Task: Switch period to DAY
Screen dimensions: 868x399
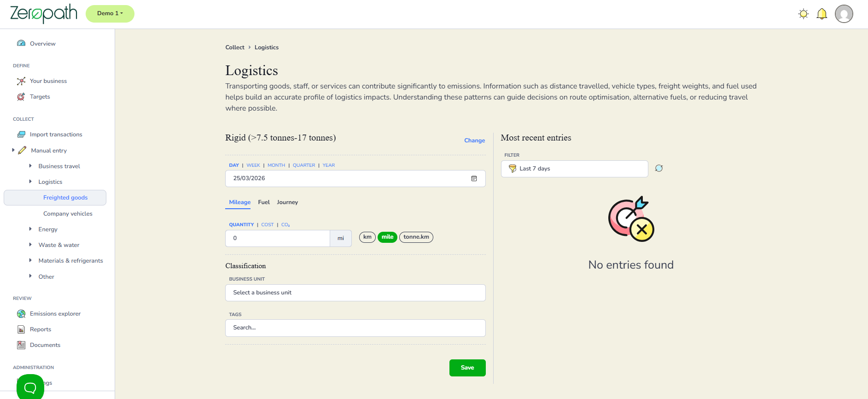Action: pos(234,165)
